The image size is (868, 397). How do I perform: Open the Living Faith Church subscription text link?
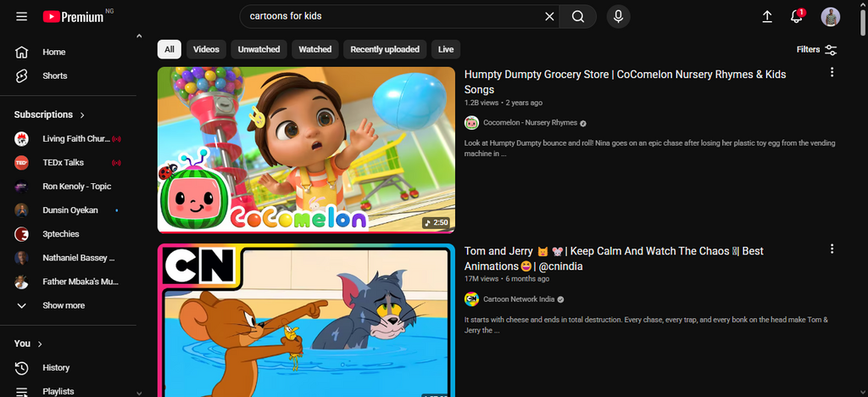[x=75, y=139]
